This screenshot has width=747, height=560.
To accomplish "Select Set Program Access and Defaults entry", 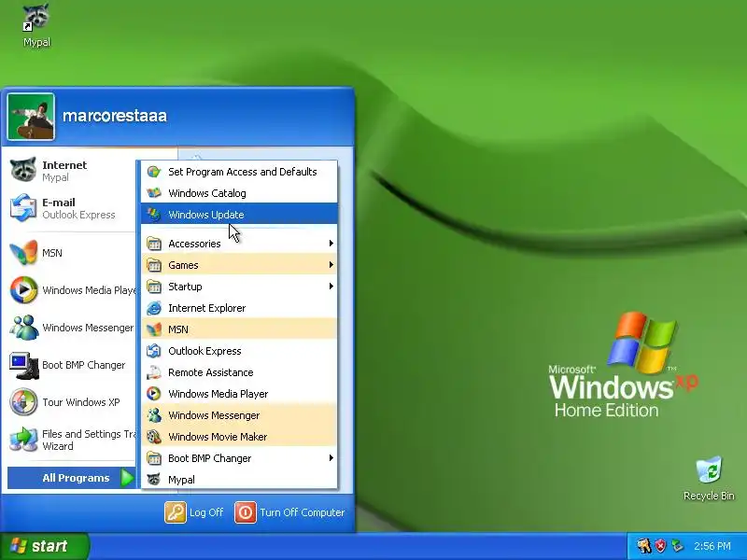I will tap(239, 172).
